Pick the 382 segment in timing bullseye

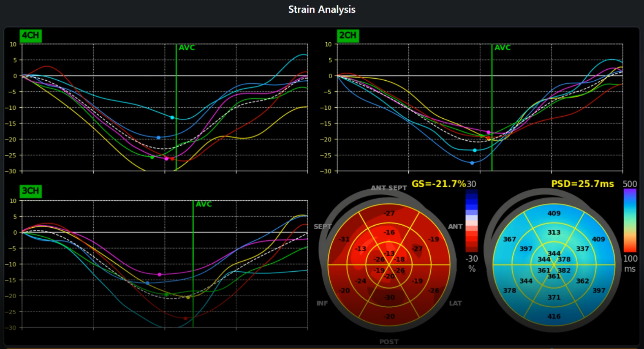click(564, 270)
